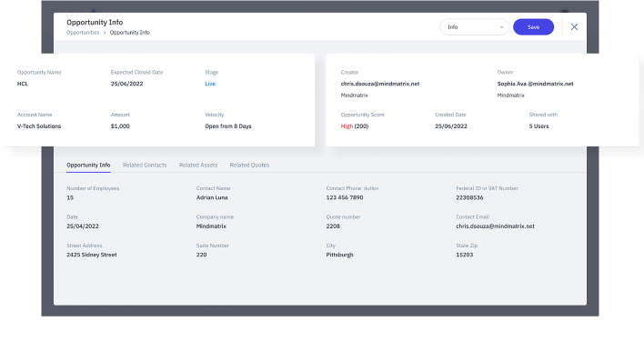The width and height of the screenshot is (644, 342).
Task: Switch to the Related Contacts tab
Action: tap(145, 165)
